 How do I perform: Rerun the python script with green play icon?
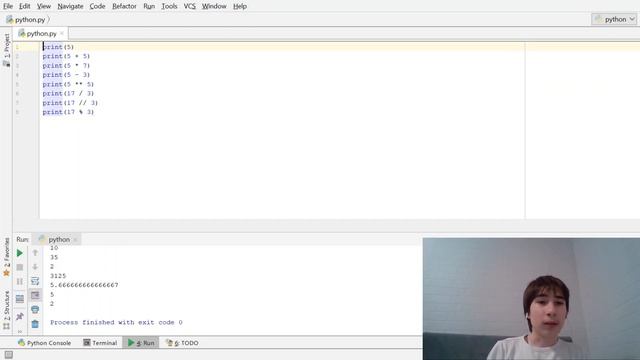(x=20, y=253)
